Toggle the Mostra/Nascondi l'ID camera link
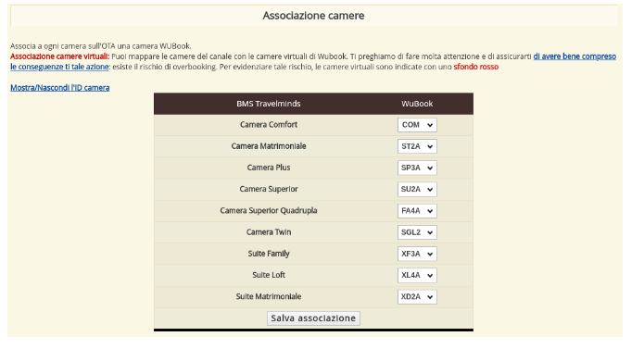The image size is (644, 349). [x=60, y=88]
